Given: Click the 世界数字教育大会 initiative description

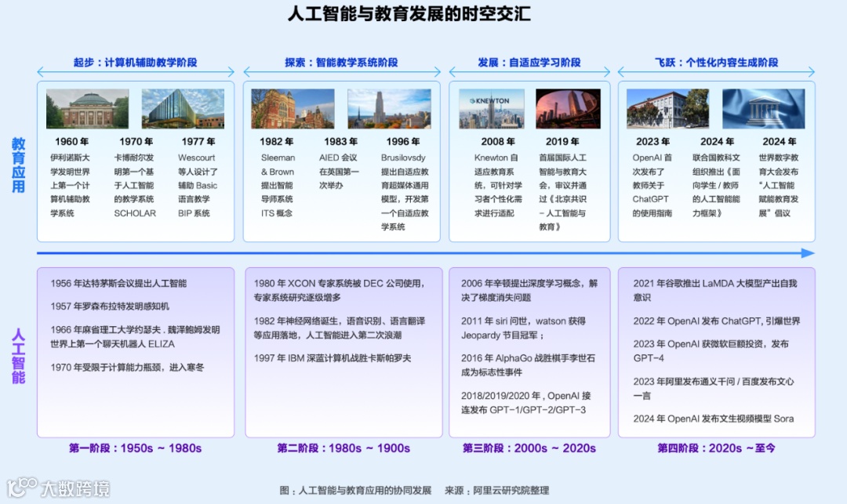Looking at the screenshot, I should (x=779, y=185).
